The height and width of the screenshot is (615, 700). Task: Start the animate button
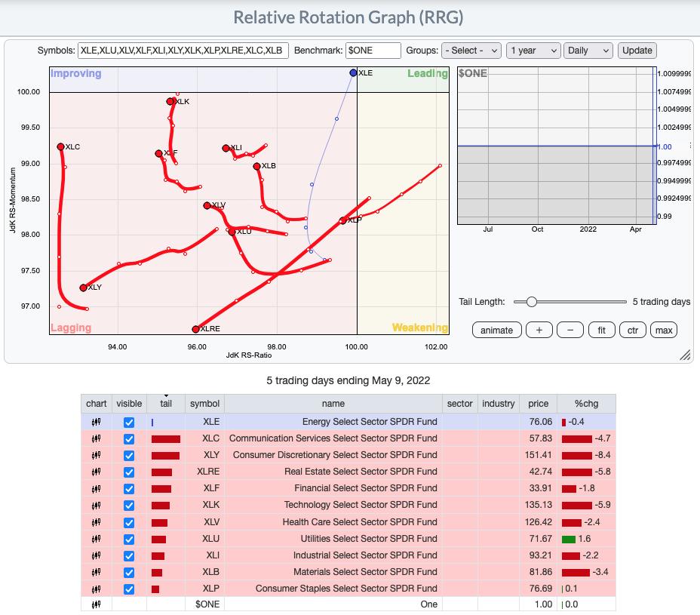496,330
